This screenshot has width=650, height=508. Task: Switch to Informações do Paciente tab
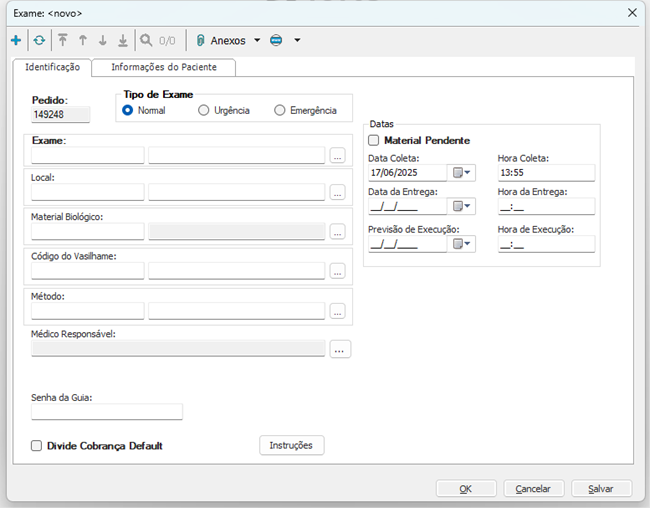point(164,67)
